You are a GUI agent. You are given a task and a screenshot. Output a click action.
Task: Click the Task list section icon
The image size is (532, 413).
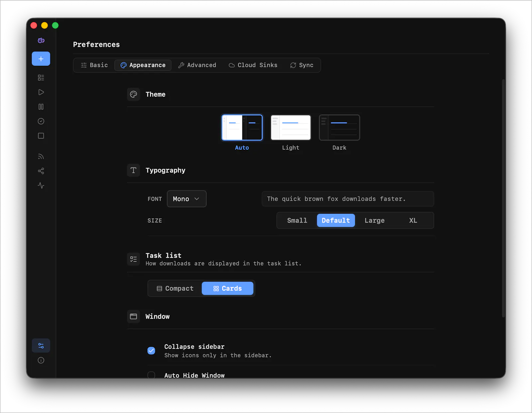(x=133, y=259)
